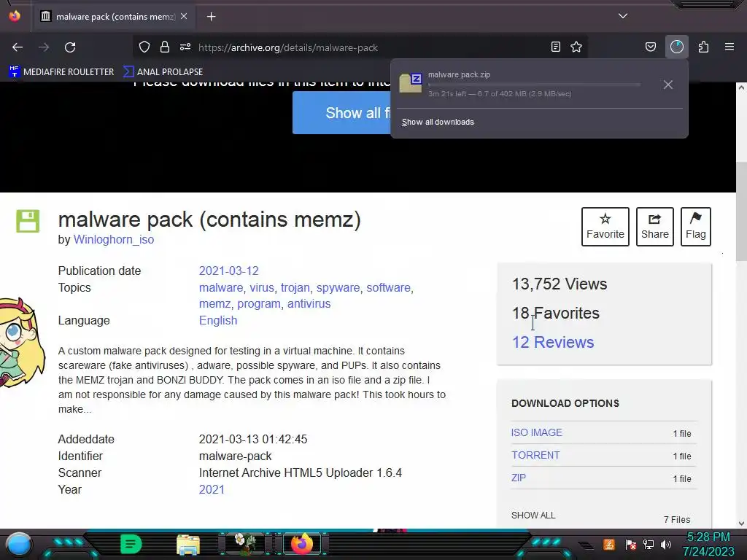Image resolution: width=747 pixels, height=560 pixels.
Task: Click Show all downloads
Action: [438, 122]
